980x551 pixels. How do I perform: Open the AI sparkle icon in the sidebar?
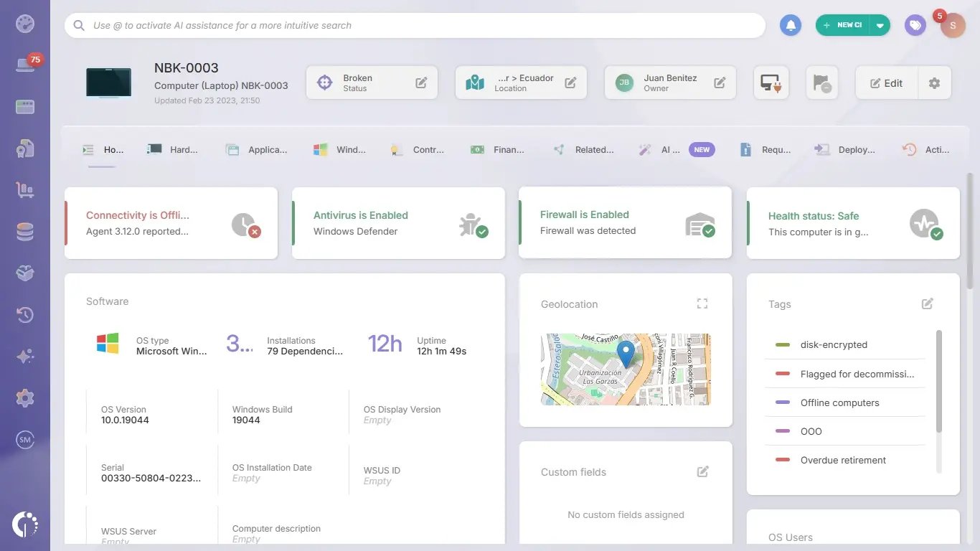click(25, 357)
